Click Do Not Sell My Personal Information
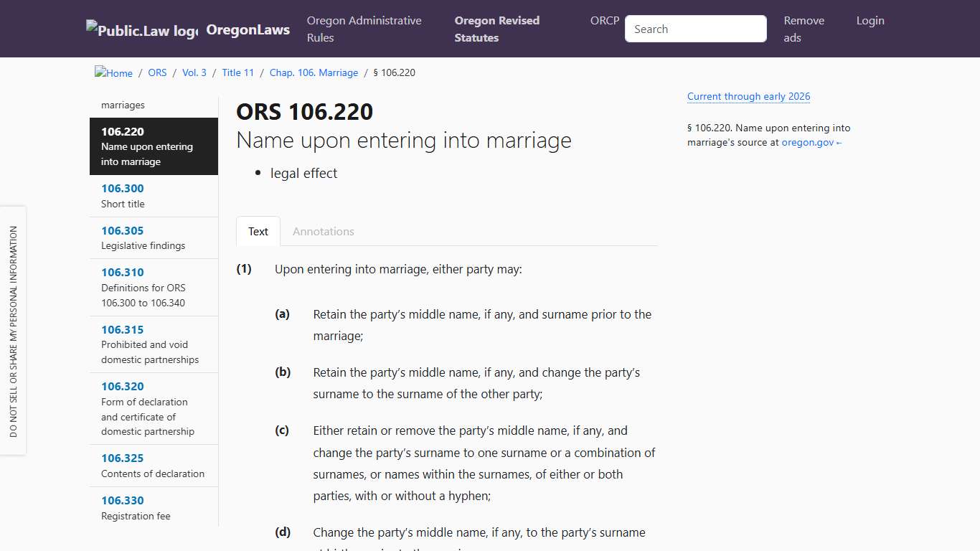The height and width of the screenshot is (551, 980). click(x=13, y=331)
